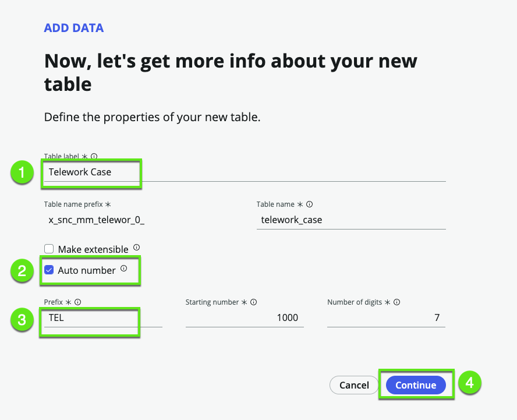Click the Table label field containing Telework Case
Viewport: 517px width, 420px height.
(x=245, y=172)
